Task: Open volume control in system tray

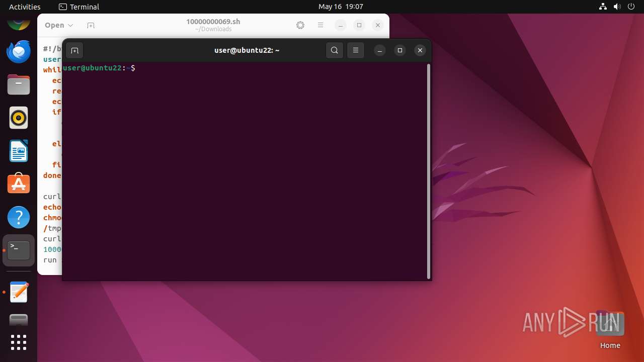Action: (617, 7)
